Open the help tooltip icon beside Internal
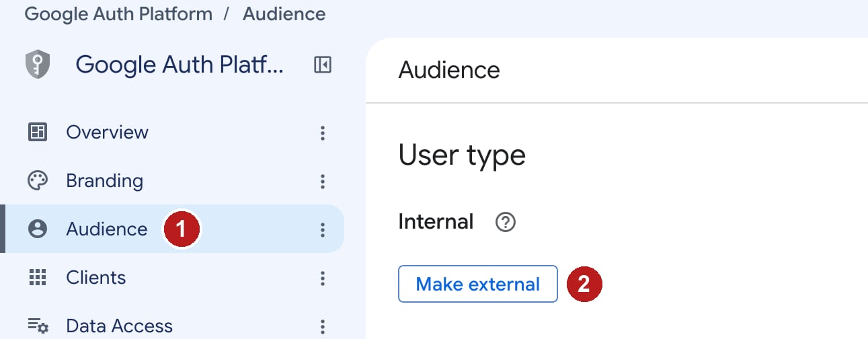This screenshot has width=868, height=339. pos(505,222)
